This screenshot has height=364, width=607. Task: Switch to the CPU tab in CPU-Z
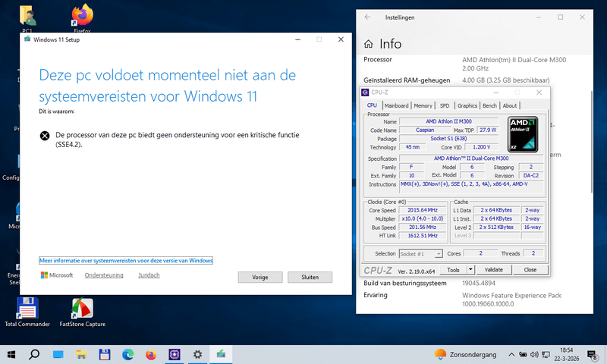pyautogui.click(x=372, y=105)
